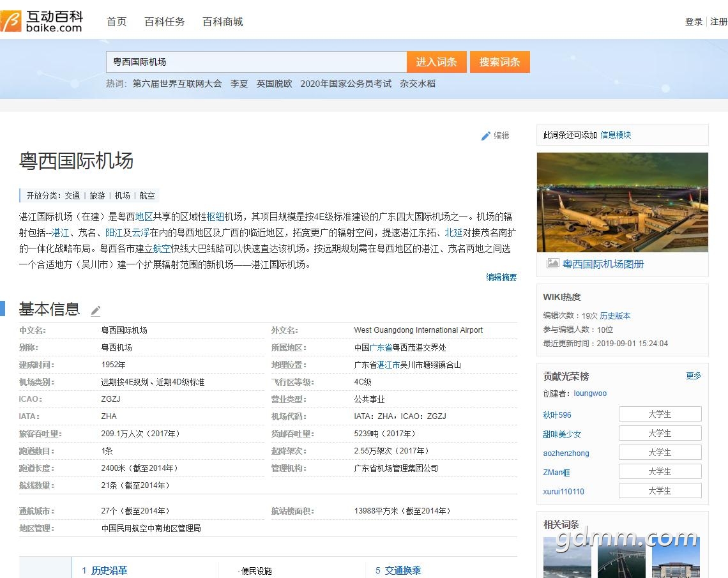
Task: Open the 百科任务 menu item
Action: coord(164,22)
